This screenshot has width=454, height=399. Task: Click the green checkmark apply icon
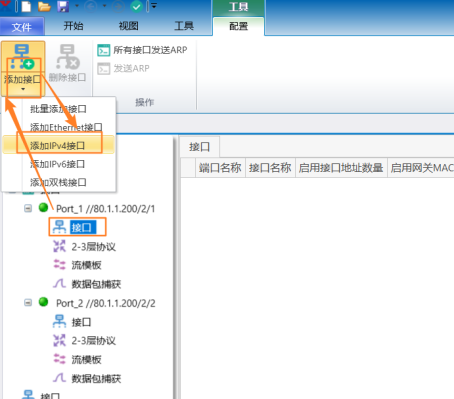[136, 6]
